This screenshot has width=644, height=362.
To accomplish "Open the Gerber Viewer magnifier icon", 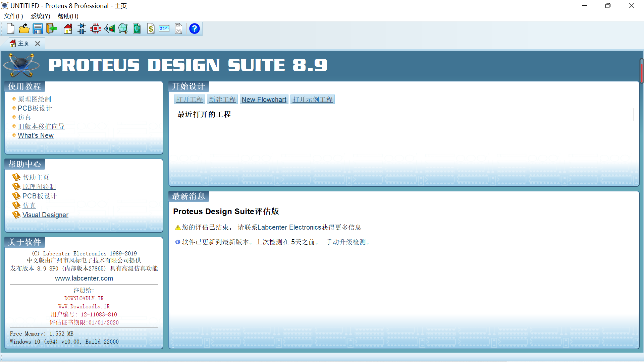I will tap(123, 29).
